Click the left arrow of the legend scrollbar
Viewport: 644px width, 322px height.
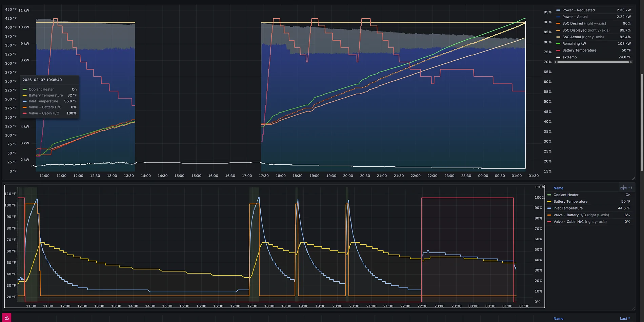coord(556,62)
